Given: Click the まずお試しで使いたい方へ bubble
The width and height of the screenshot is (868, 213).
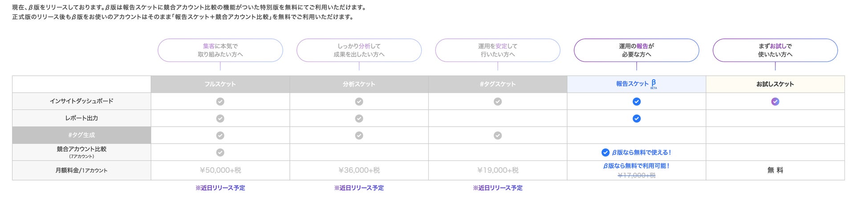Looking at the screenshot, I should 775,50.
